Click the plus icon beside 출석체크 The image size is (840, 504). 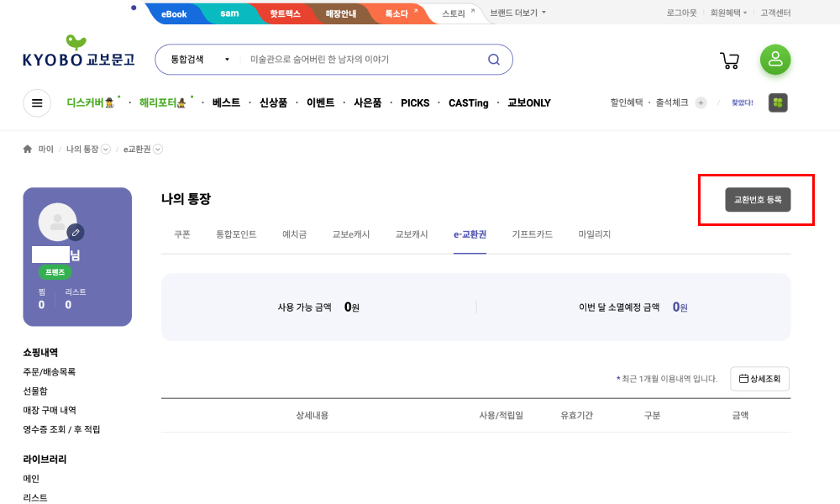(x=701, y=102)
